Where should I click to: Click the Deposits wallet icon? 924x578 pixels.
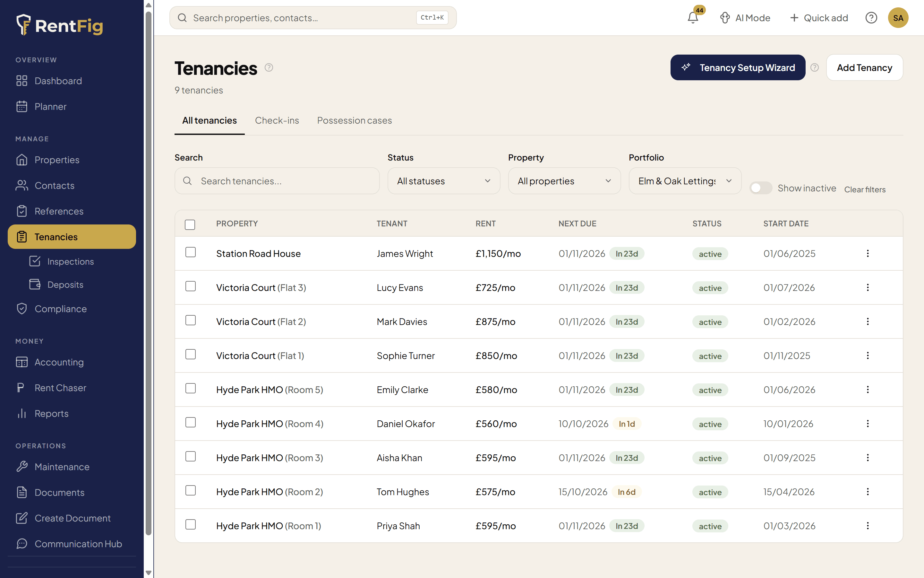tap(35, 285)
